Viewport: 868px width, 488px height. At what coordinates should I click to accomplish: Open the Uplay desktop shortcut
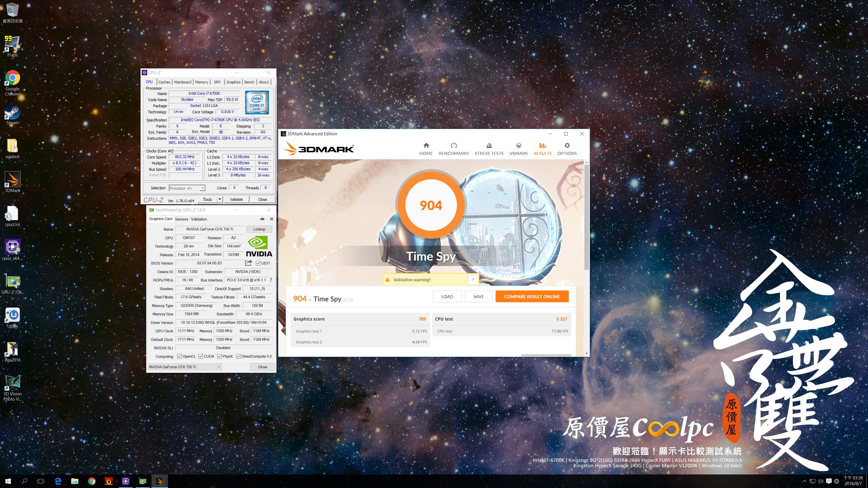[12, 318]
